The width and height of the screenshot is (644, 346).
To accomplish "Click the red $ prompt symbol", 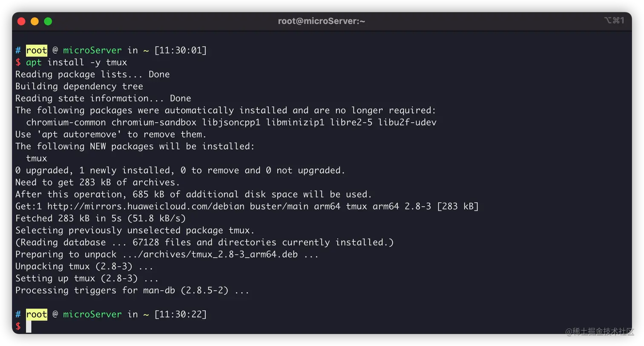I will 18,326.
